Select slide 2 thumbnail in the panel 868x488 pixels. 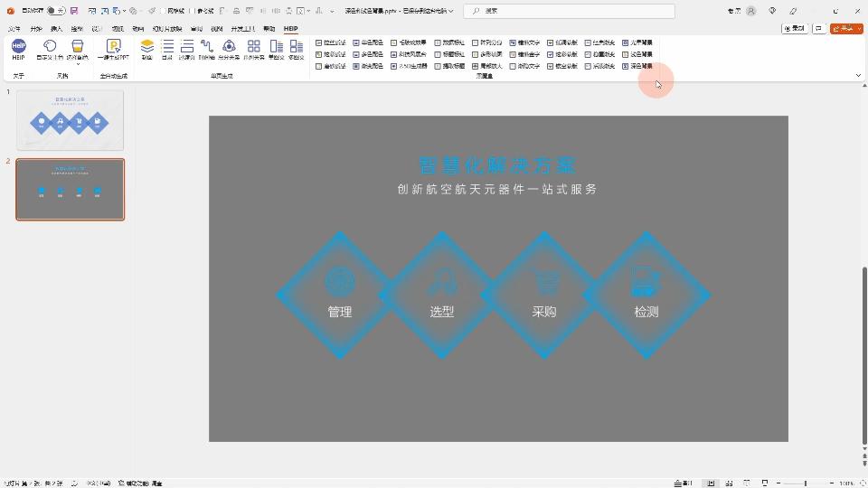(x=71, y=189)
